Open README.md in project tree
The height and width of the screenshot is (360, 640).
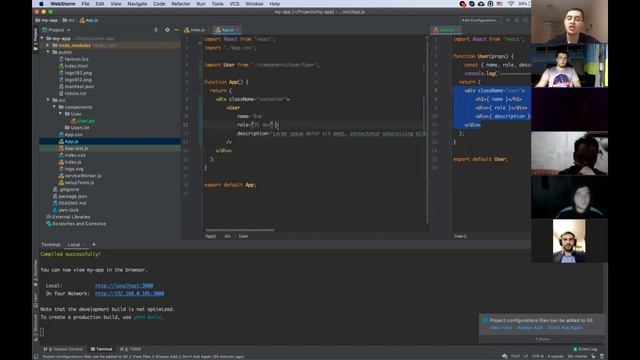point(69,203)
